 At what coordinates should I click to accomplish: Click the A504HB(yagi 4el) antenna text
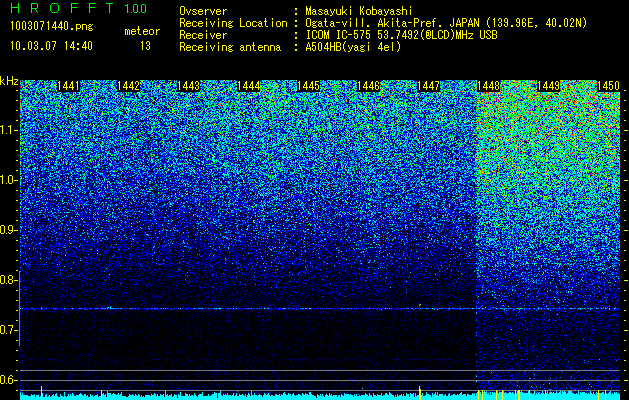(x=353, y=47)
